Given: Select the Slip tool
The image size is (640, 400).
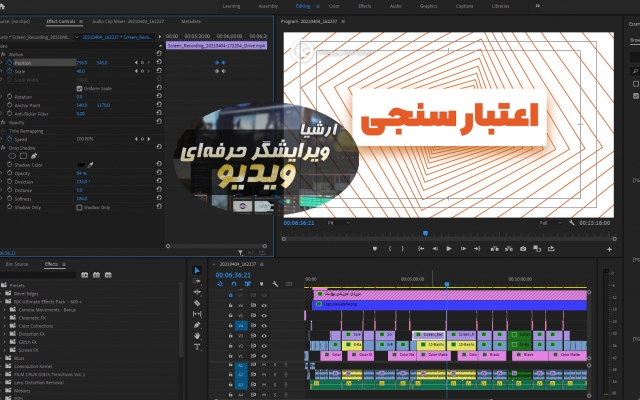Looking at the screenshot, I should pyautogui.click(x=197, y=314).
